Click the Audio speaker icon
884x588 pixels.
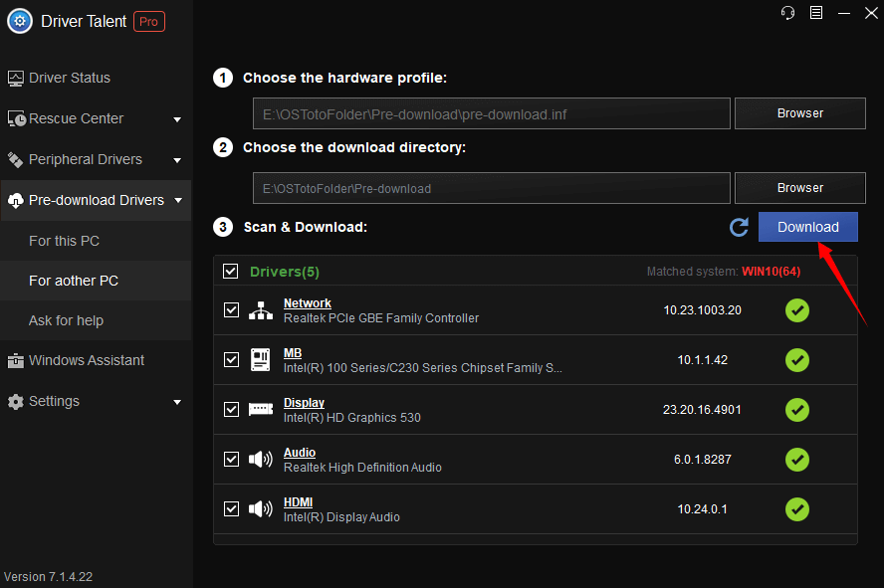tap(261, 460)
